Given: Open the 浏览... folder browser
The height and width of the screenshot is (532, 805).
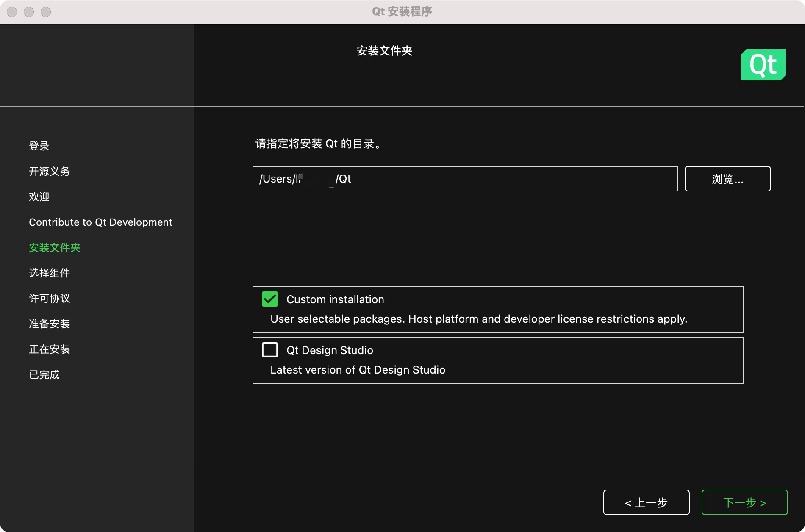Looking at the screenshot, I should pyautogui.click(x=727, y=179).
